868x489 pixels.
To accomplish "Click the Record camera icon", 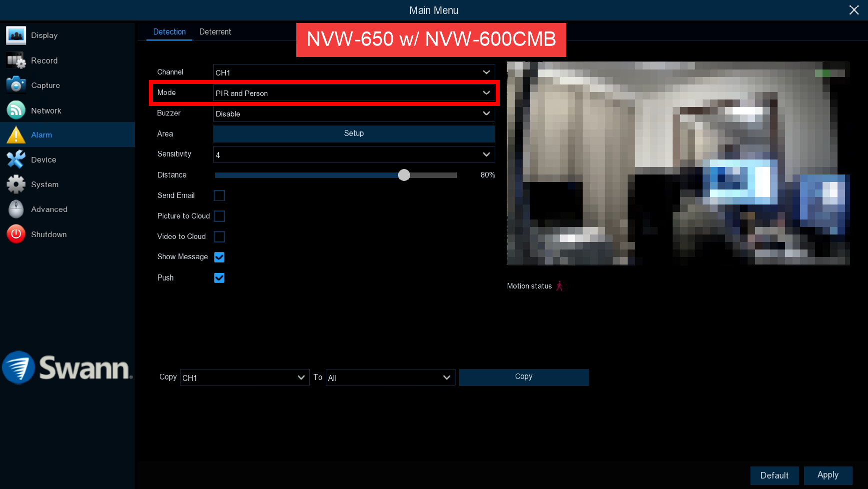I will tap(16, 60).
